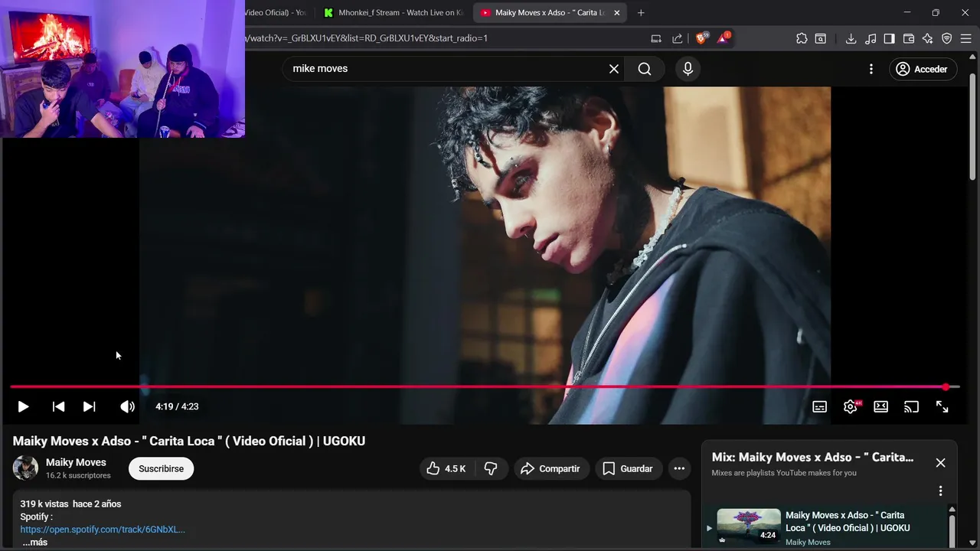Click the YouTube search magnifier button
Image resolution: width=980 pixels, height=551 pixels.
pyautogui.click(x=645, y=69)
